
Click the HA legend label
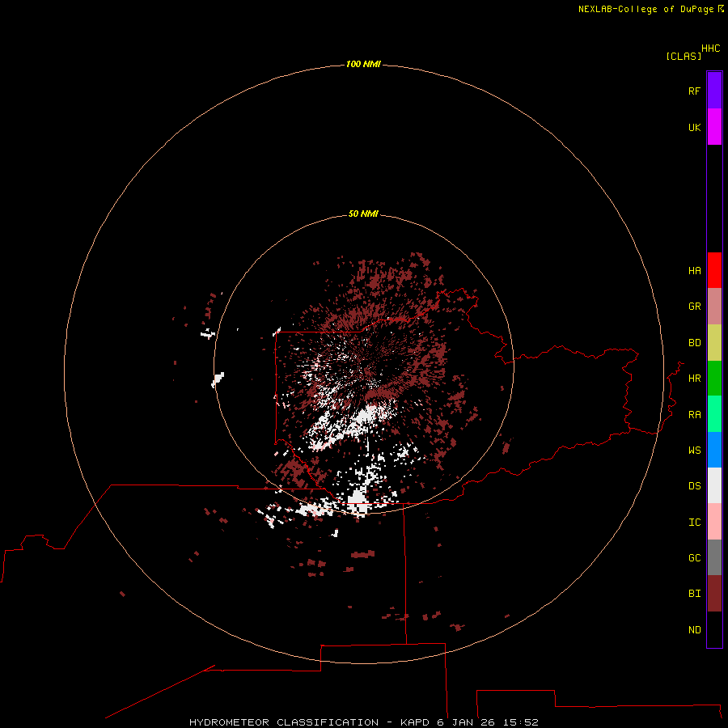coord(694,271)
